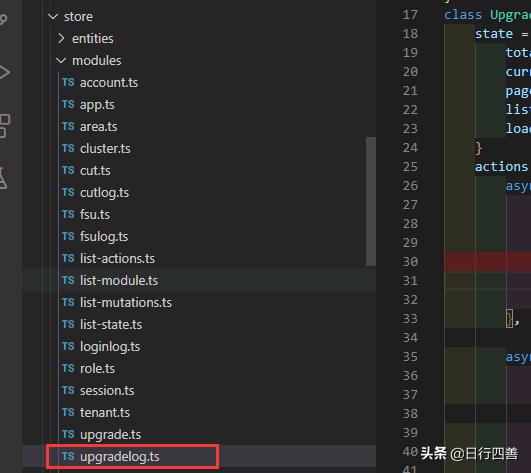The width and height of the screenshot is (531, 473).
Task: Click the explorer vertical scrollbar
Action: pyautogui.click(x=371, y=201)
